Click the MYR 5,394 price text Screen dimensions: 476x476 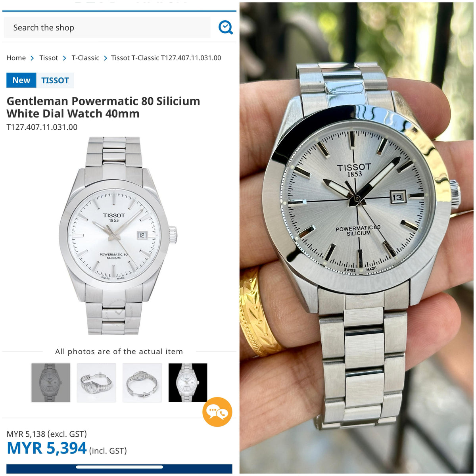tap(47, 448)
